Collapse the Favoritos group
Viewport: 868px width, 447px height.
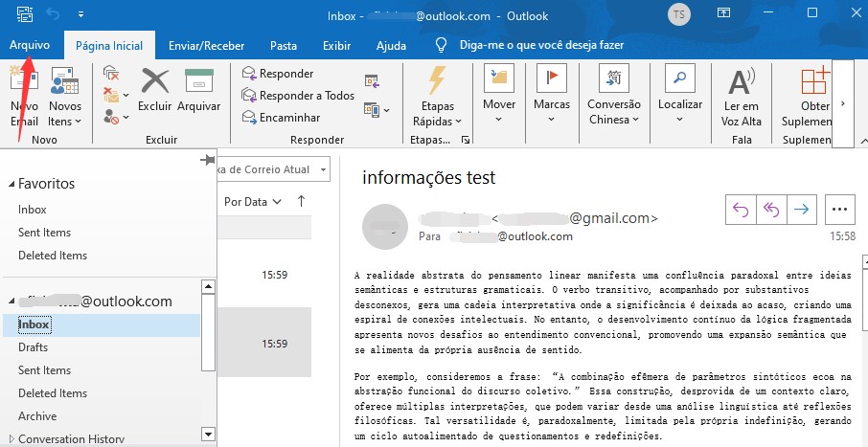[x=11, y=184]
